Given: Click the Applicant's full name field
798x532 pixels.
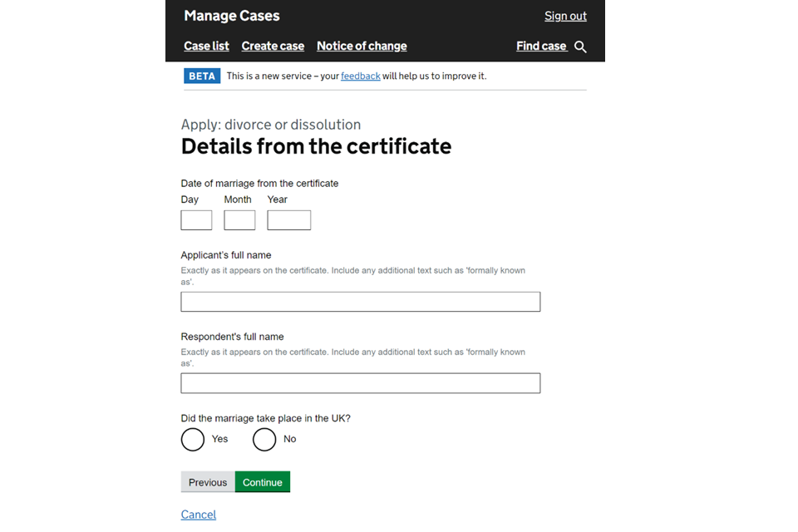Looking at the screenshot, I should 360,302.
